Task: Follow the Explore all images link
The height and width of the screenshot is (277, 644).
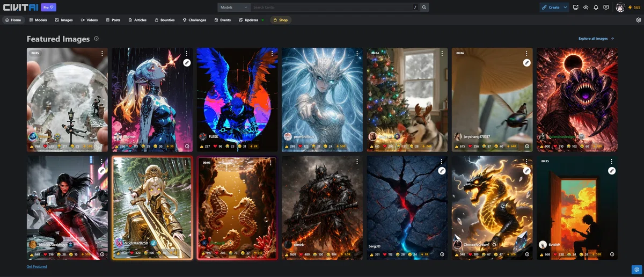Action: (596, 39)
